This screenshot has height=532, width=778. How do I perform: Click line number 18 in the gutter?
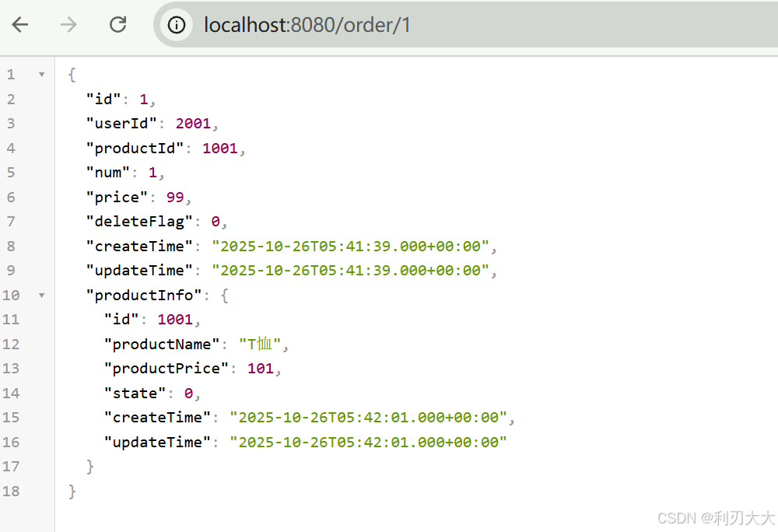click(11, 492)
